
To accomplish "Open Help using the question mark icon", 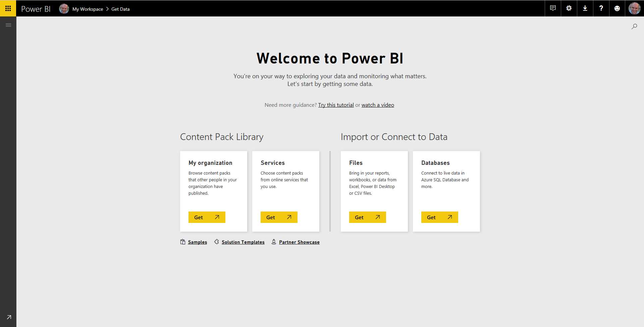I will point(601,8).
